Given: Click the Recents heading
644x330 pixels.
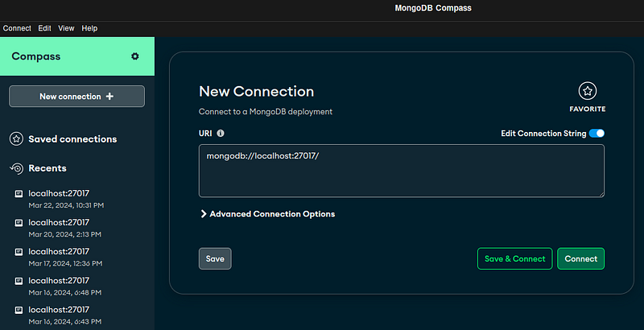Looking at the screenshot, I should (x=47, y=168).
